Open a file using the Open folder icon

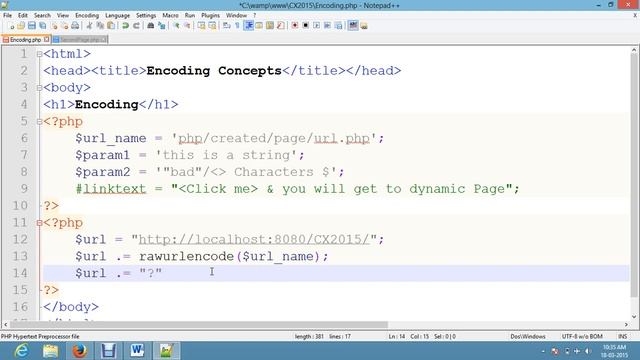point(21,26)
